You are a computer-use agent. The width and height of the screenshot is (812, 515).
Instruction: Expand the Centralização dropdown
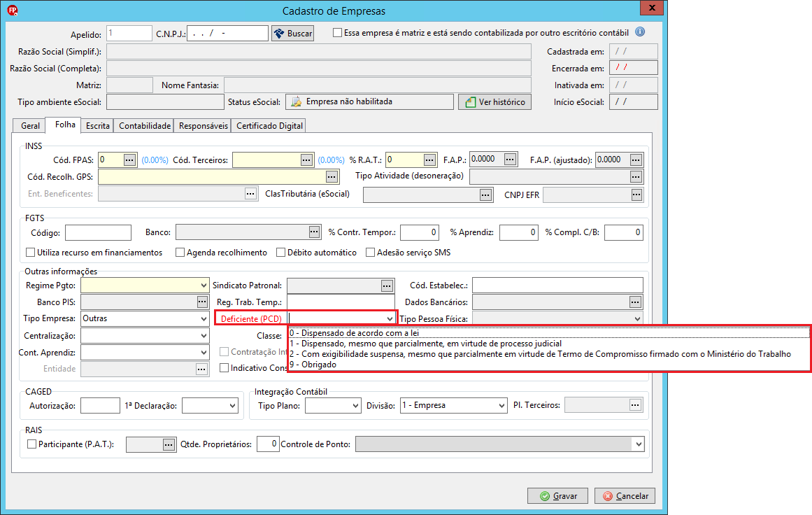click(204, 336)
